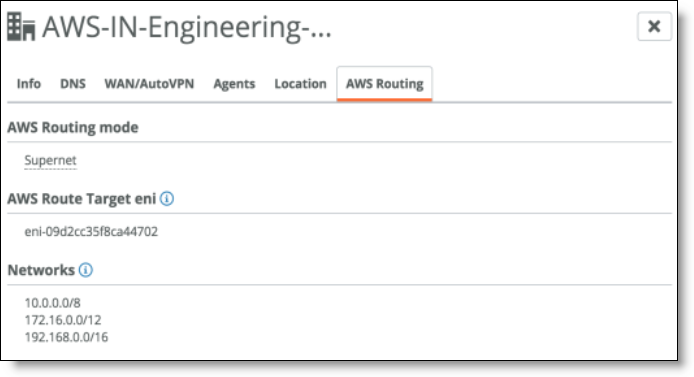
Task: Switch to the Info tab
Action: [29, 84]
